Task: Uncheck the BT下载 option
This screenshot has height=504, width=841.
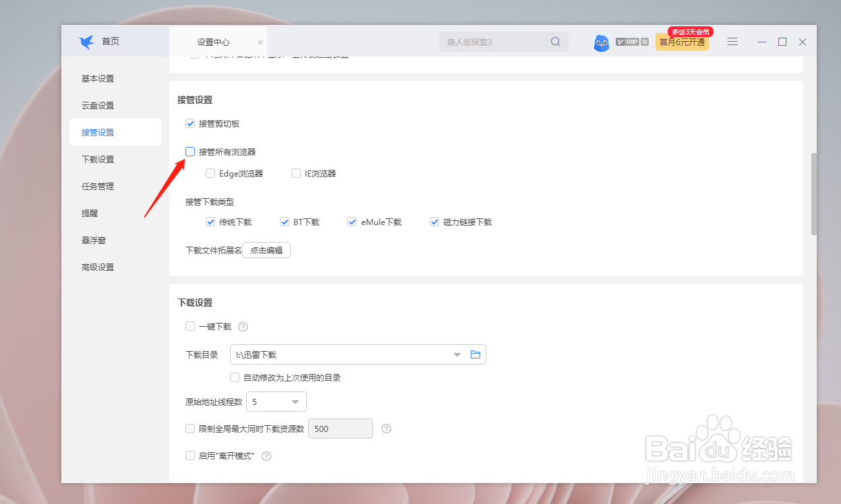Action: (285, 221)
